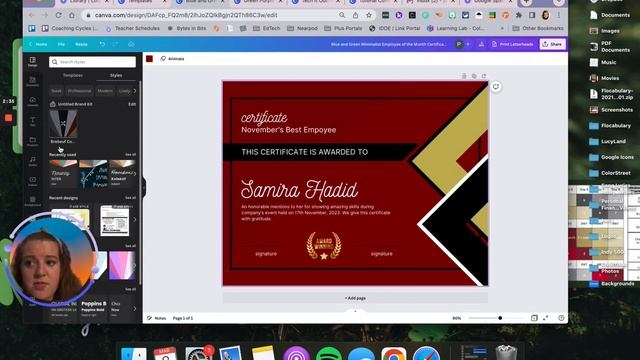The image size is (640, 360).
Task: Expand recent designs with right arrow
Action: pyautogui.click(x=135, y=220)
